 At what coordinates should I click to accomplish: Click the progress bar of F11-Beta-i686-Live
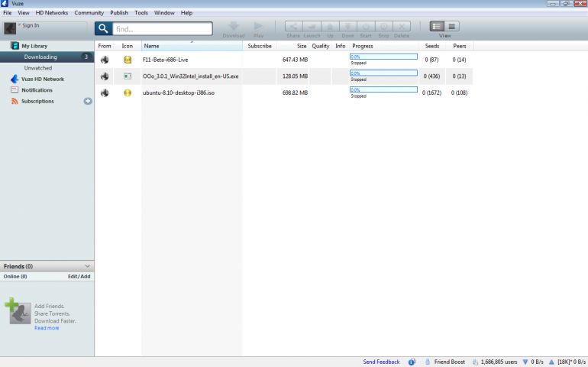tap(383, 57)
